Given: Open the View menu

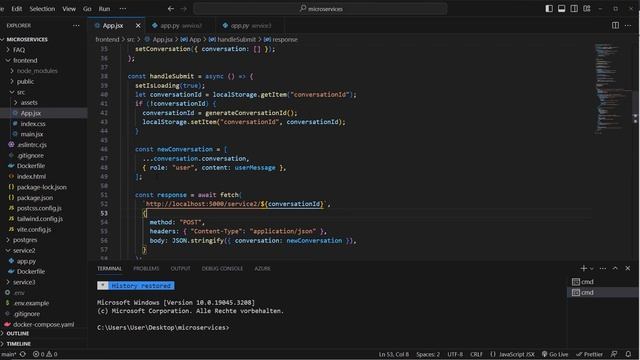Looking at the screenshot, I should coord(69,9).
